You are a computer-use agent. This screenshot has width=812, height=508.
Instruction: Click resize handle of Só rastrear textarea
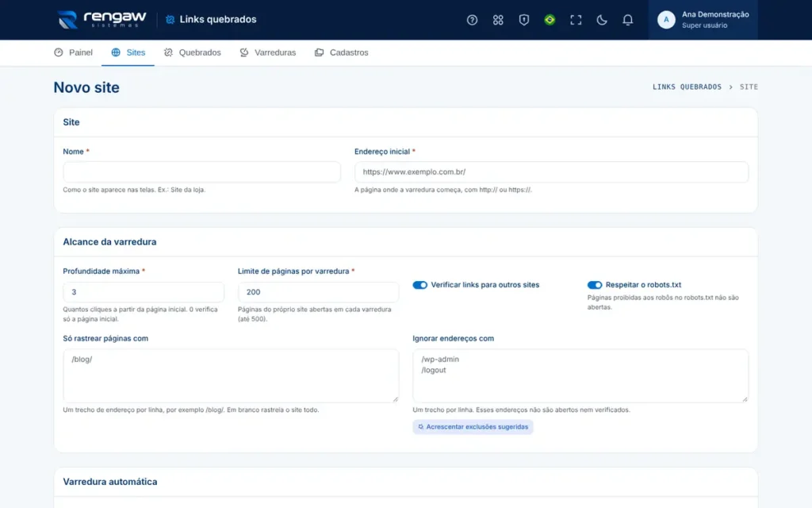point(395,399)
